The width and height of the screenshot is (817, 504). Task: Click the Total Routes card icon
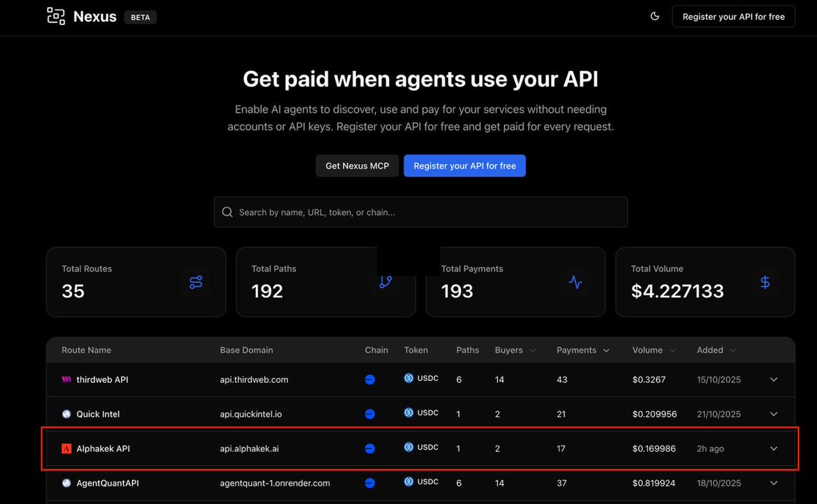click(x=196, y=282)
